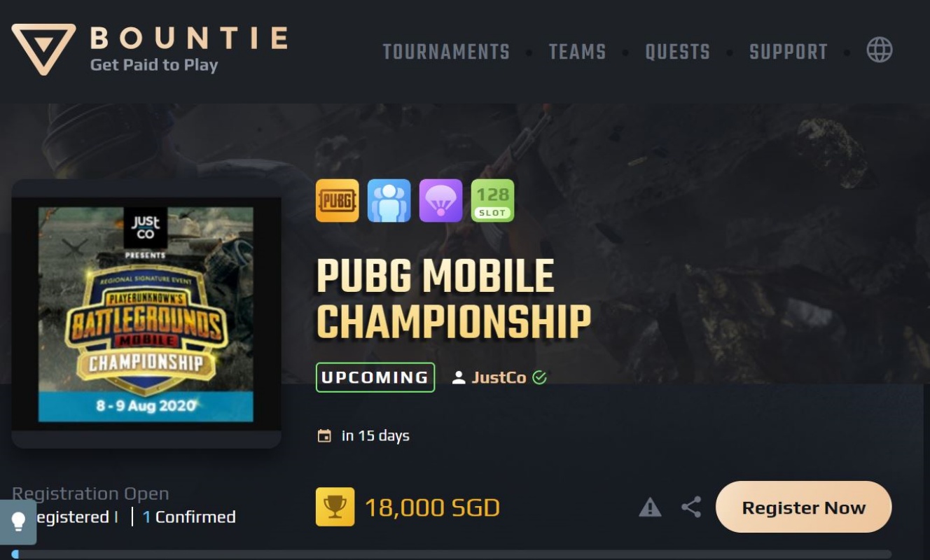Click the share icon

[691, 507]
